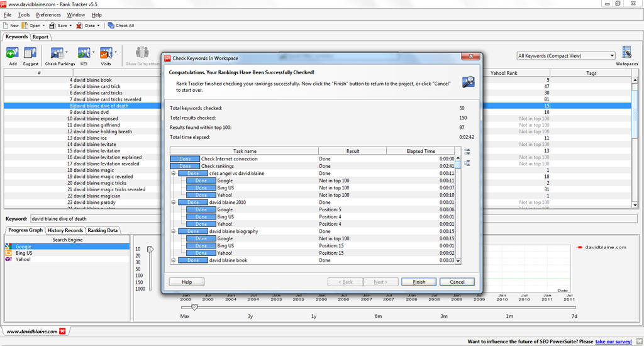The image size is (644, 346).
Task: Click the Visits toolbar icon
Action: point(106,53)
